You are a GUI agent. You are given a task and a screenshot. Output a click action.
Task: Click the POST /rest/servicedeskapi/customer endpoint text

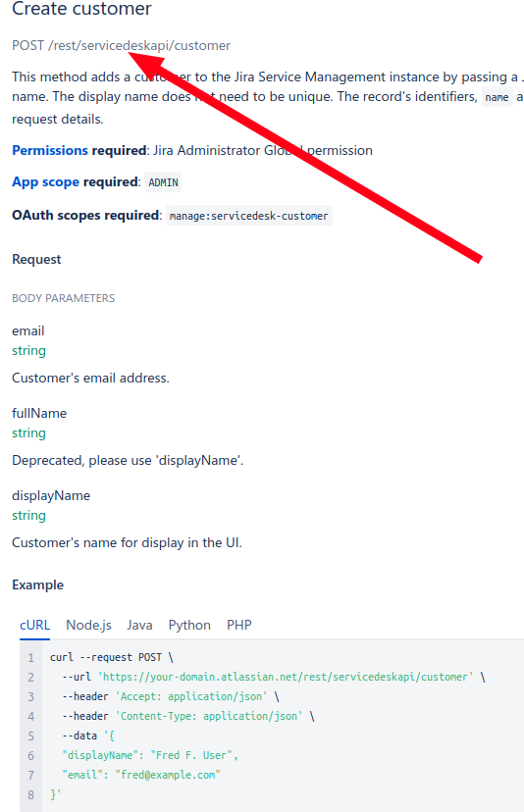click(x=122, y=45)
